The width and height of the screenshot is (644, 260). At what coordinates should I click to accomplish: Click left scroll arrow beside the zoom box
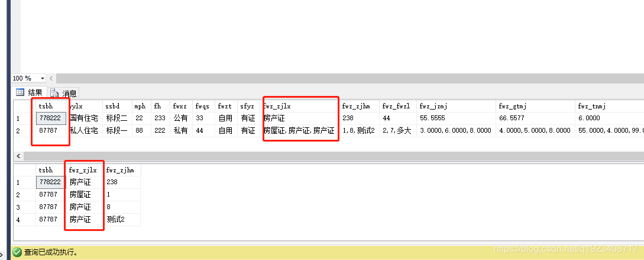[x=51, y=78]
